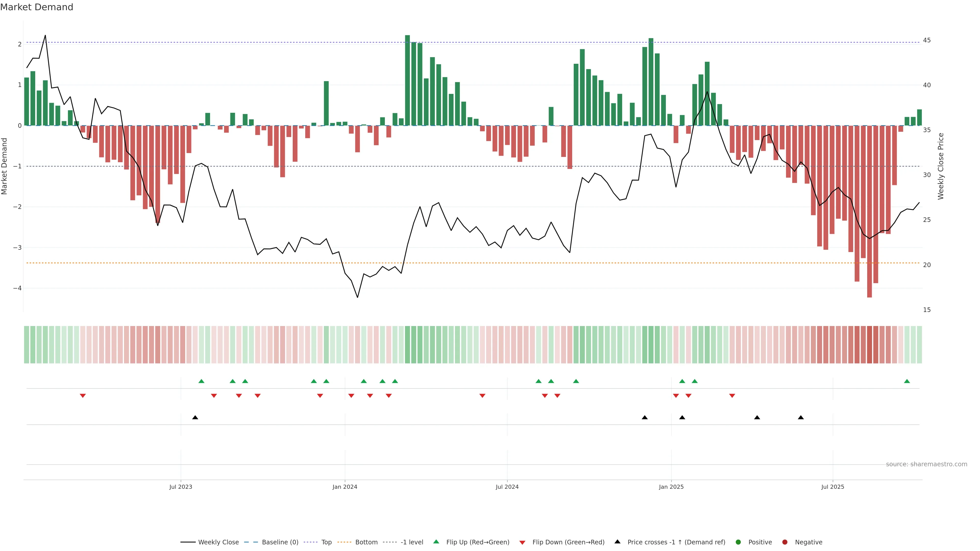Click the Jul 2025 axis label
This screenshot has width=980, height=551.
point(832,487)
